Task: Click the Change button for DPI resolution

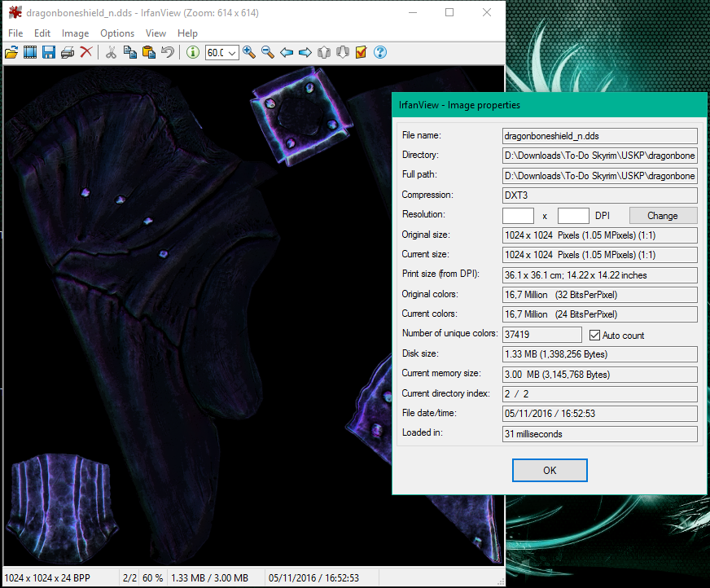Action: 663,216
